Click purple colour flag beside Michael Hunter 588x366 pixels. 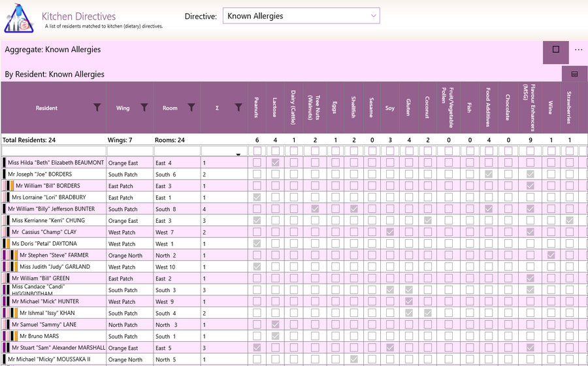[x=4, y=301]
